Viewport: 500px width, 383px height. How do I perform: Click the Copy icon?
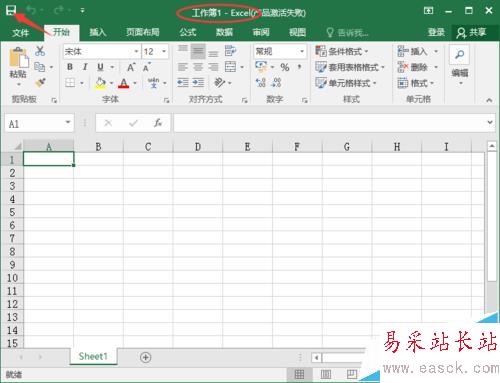[x=39, y=67]
